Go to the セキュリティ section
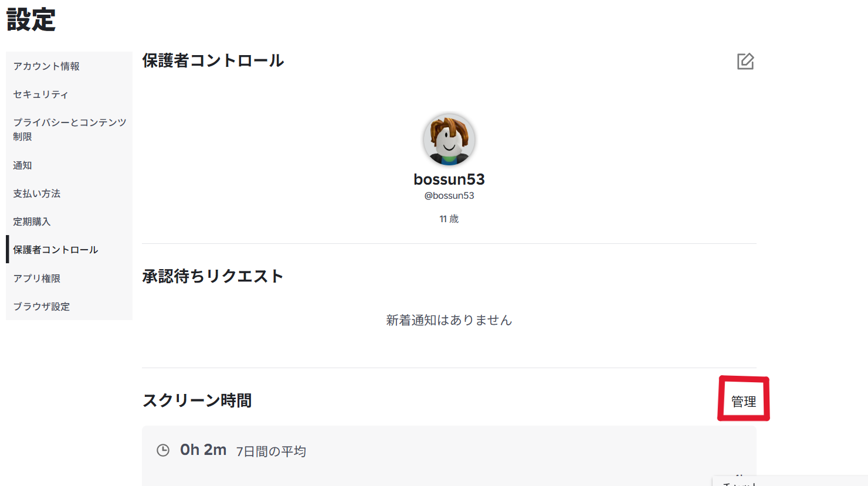868x486 pixels. pyautogui.click(x=40, y=94)
